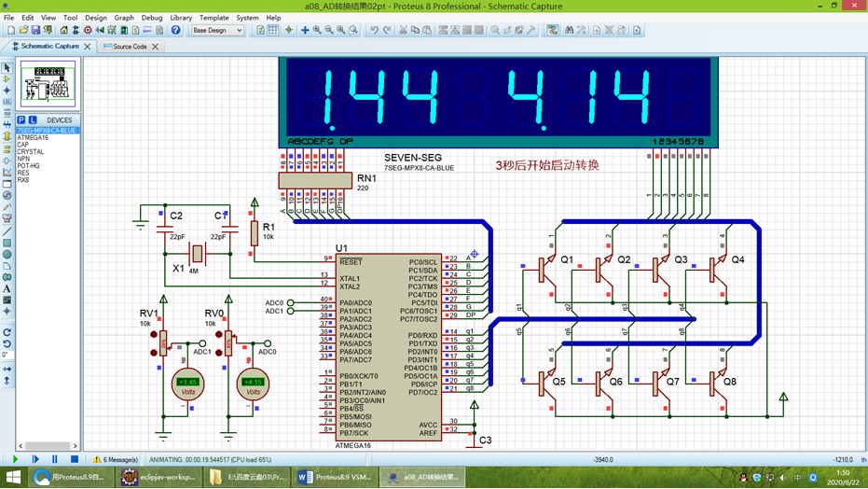Open the Graph menu
Image resolution: width=868 pixels, height=489 pixels.
coord(124,18)
